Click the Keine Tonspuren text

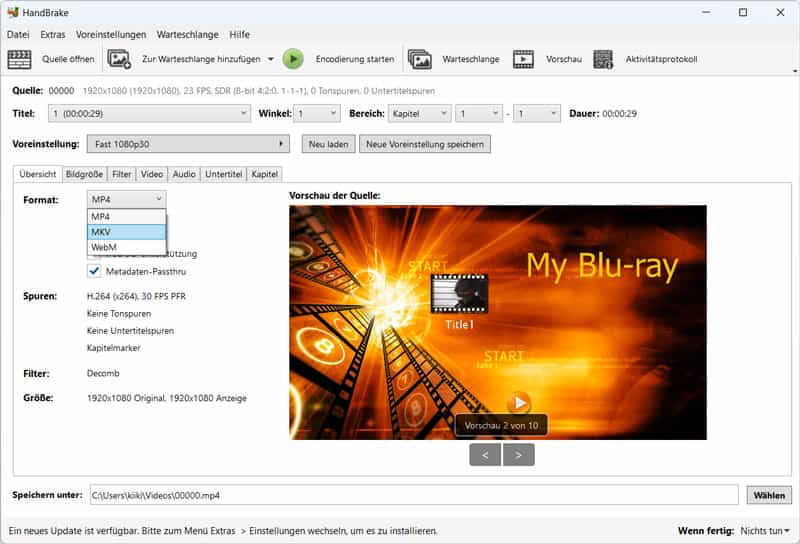(x=119, y=313)
